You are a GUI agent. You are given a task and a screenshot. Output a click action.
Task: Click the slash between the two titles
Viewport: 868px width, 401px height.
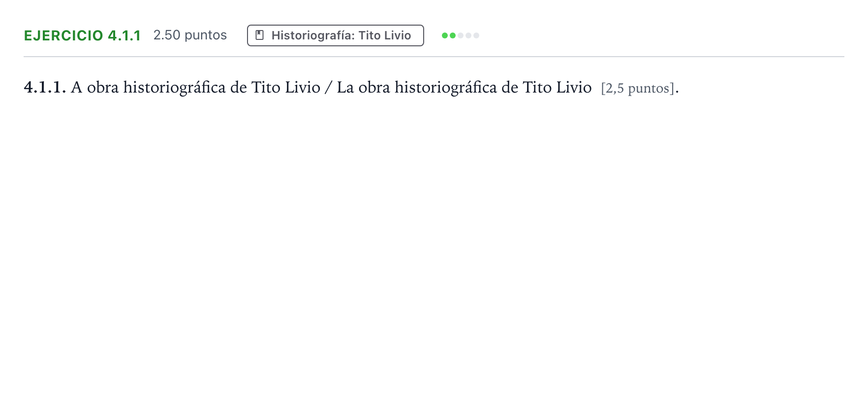[x=328, y=87]
